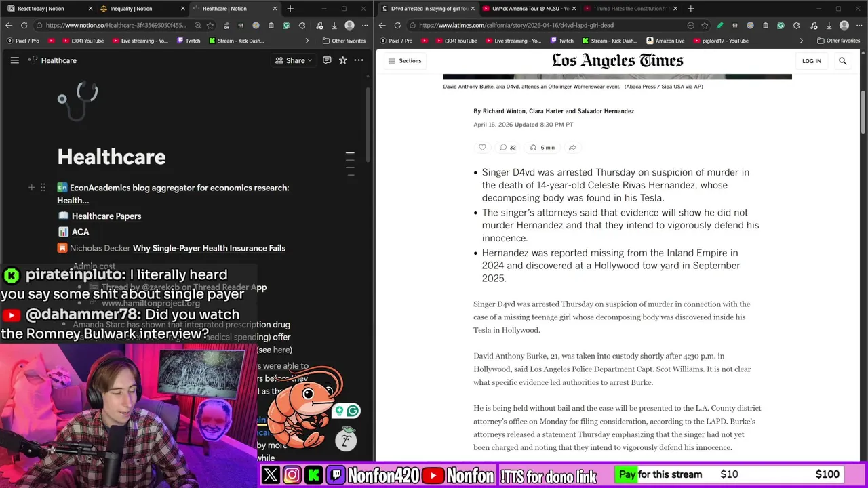Image resolution: width=868 pixels, height=488 pixels.
Task: Expand bookmarks overflow chevron in Notion window
Action: pos(307,41)
